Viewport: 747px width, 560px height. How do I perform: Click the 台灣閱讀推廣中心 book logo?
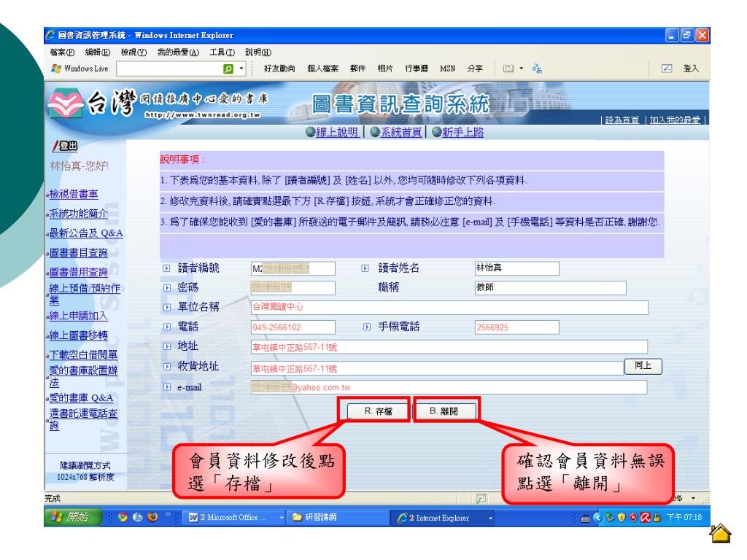pos(66,104)
